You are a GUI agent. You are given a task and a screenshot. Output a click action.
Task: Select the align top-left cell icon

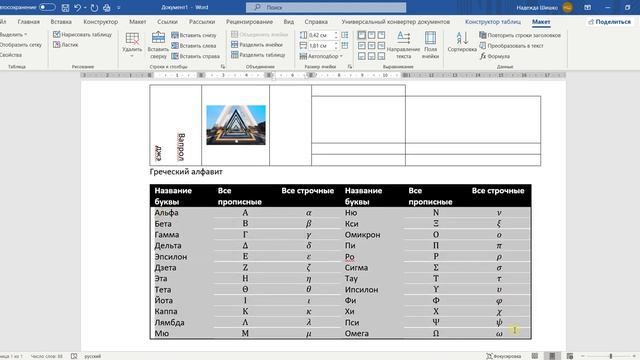(362, 35)
